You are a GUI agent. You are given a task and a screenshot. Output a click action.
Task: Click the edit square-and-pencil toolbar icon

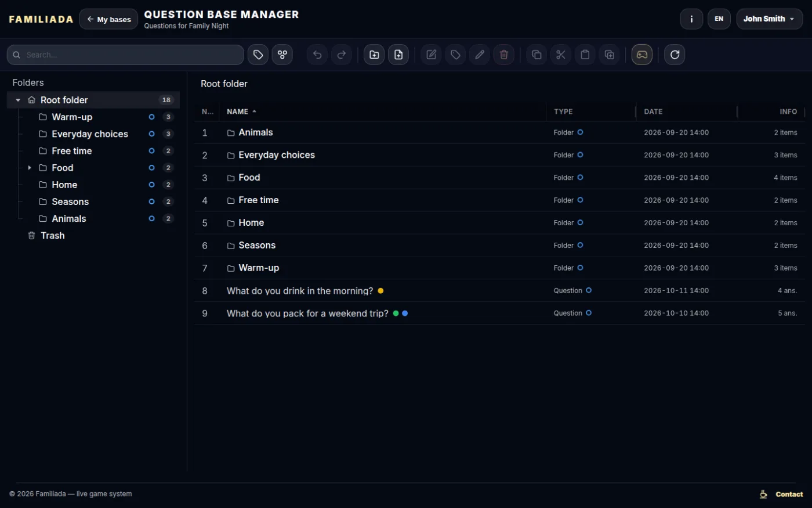pos(431,55)
